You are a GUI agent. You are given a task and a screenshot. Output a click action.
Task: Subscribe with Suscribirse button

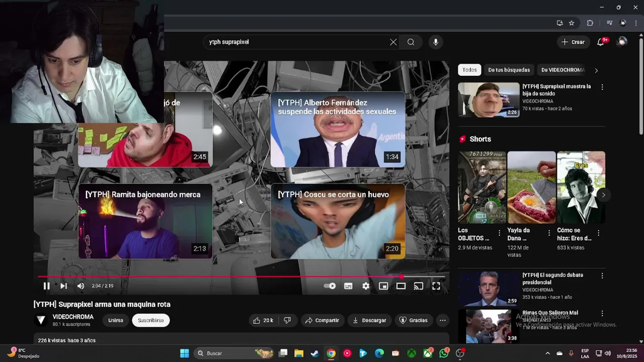coord(151,320)
